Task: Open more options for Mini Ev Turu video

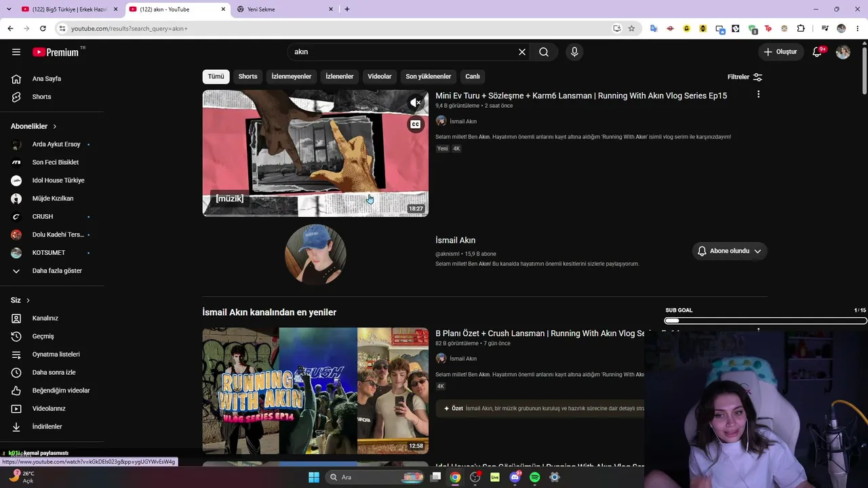Action: 758,95
